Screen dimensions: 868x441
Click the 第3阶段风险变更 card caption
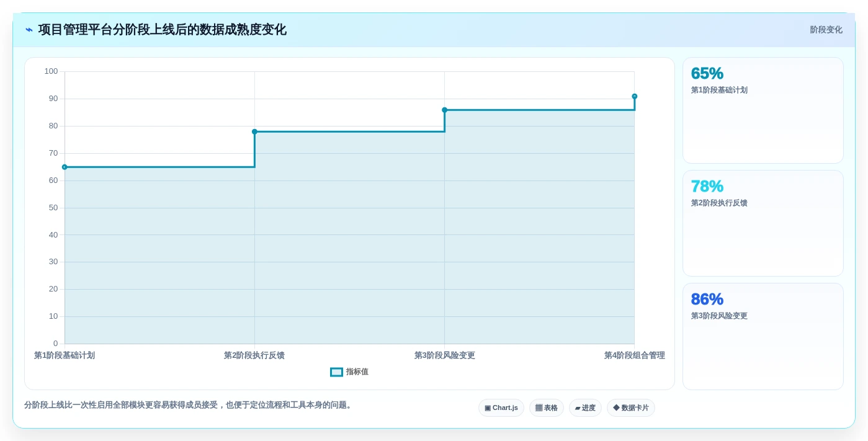[719, 316]
